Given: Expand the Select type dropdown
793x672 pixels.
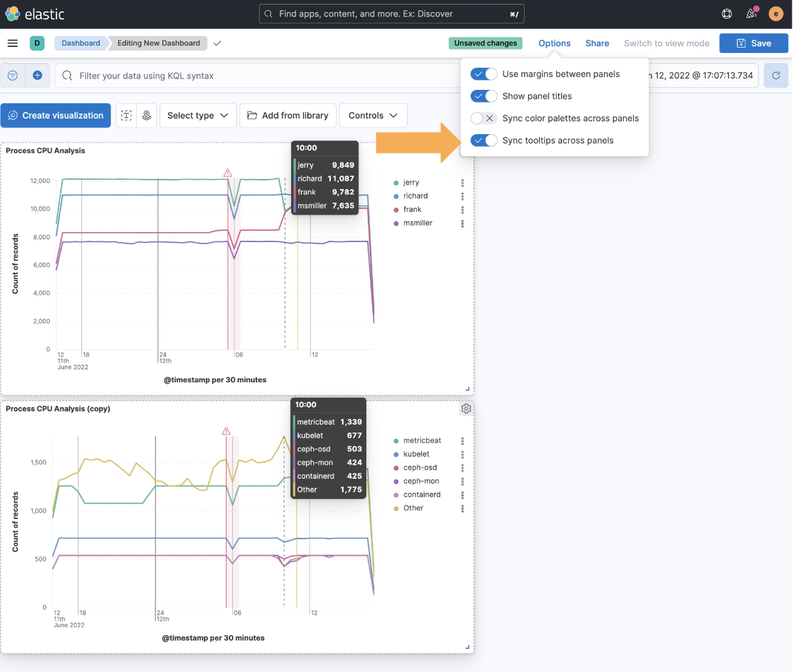Looking at the screenshot, I should [x=198, y=115].
